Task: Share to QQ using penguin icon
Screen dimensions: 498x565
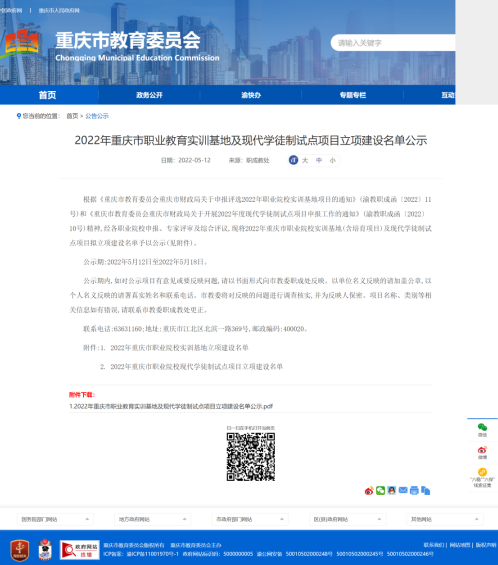Action: pyautogui.click(x=392, y=490)
